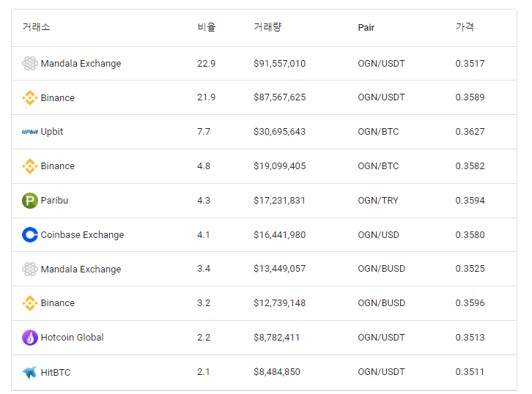
Task: Click Mandala Exchange logo in OGN/BUSD row
Action: 30,269
